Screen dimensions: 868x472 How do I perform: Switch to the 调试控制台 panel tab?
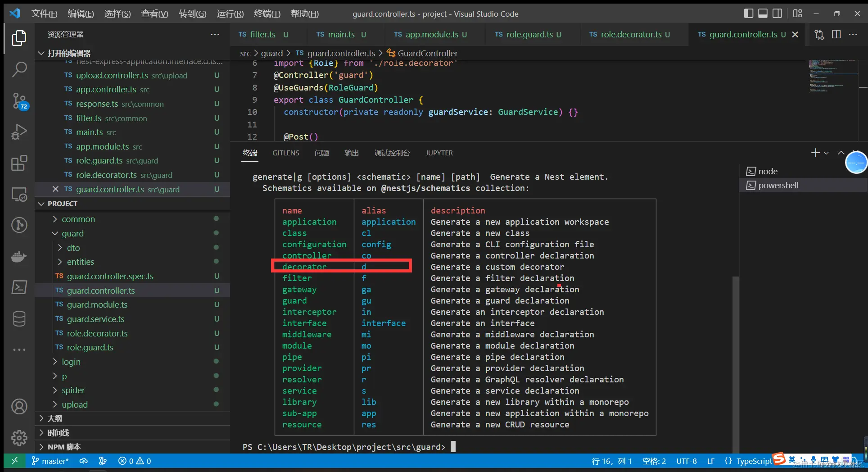(x=392, y=153)
